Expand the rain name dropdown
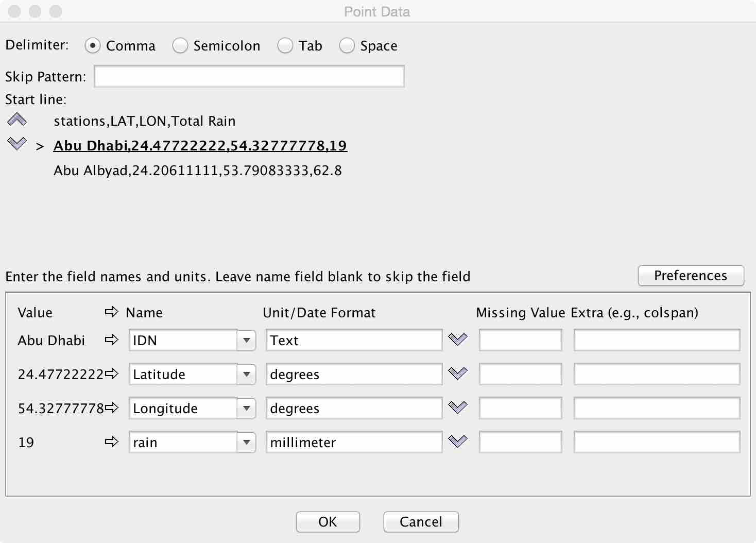The width and height of the screenshot is (756, 543). click(x=247, y=443)
